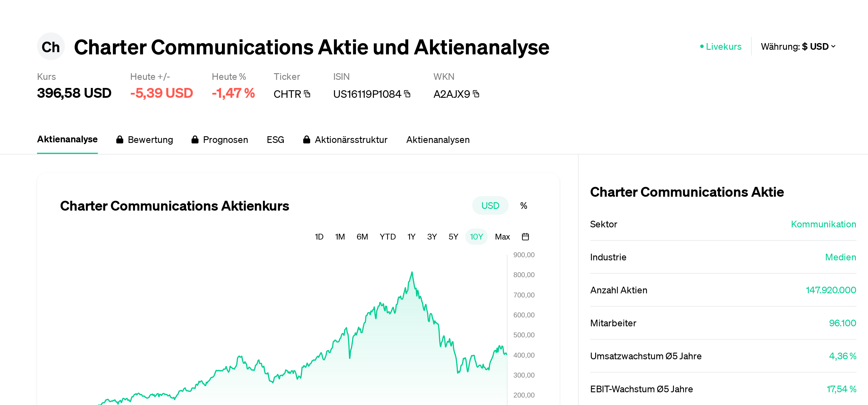Switch chart display to USD

click(x=490, y=205)
